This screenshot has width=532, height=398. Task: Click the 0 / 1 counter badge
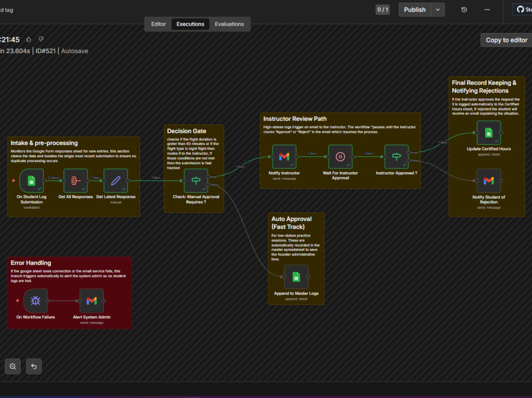[383, 10]
